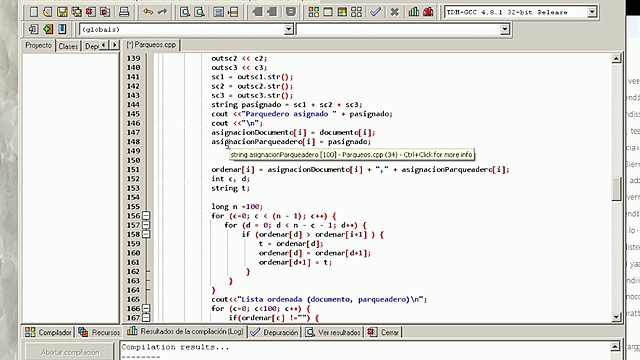The width and height of the screenshot is (640, 360).
Task: Click the Save All icon
Action: tap(76, 12)
